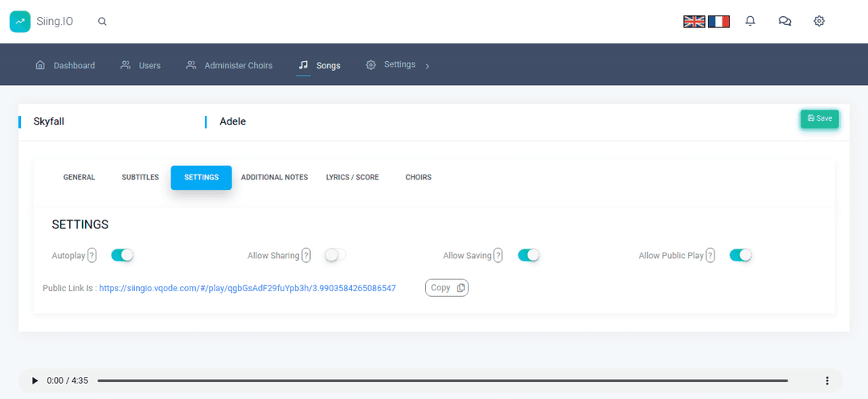Copy the public link

(447, 288)
